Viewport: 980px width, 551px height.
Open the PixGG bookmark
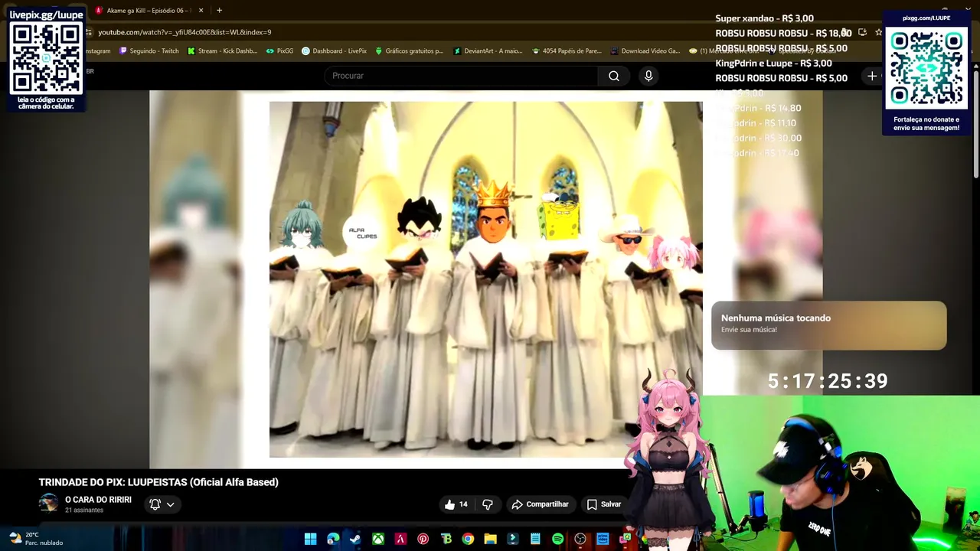pos(279,51)
